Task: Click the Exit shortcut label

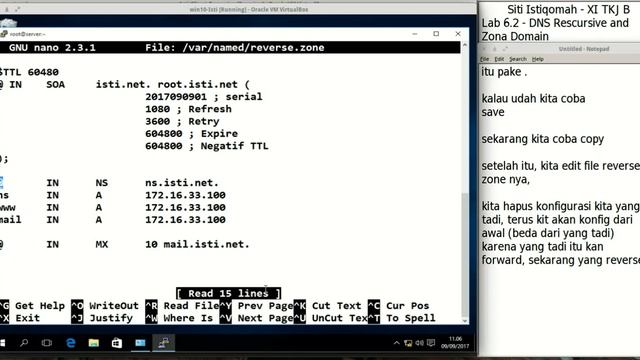Action: point(27,318)
